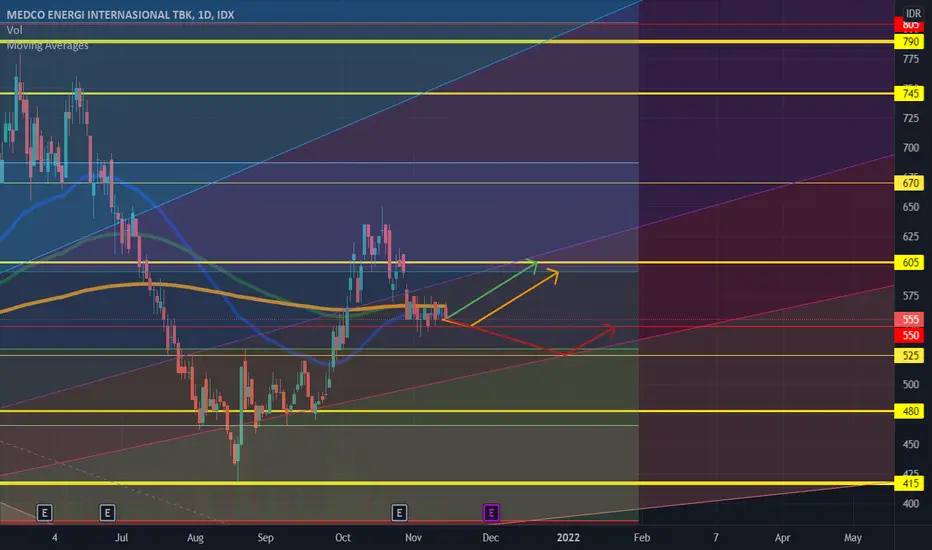932x550 pixels.
Task: Click the pink 555 current price label
Action: coord(909,320)
